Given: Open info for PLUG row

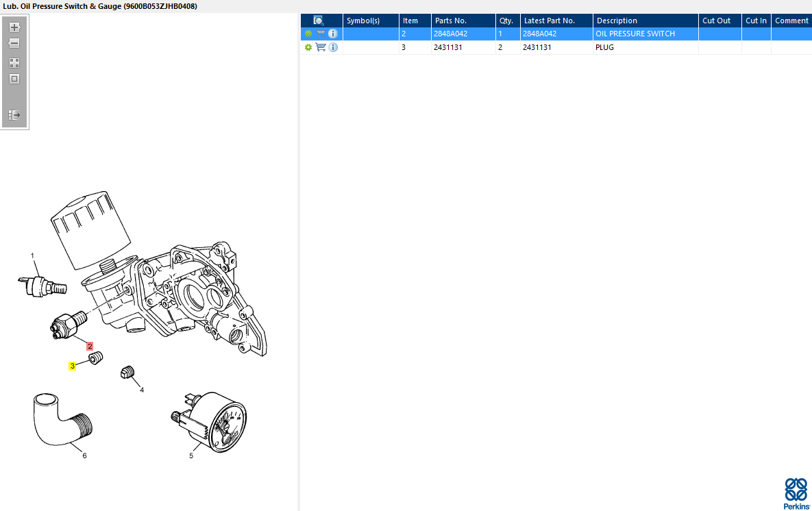Looking at the screenshot, I should pos(333,47).
